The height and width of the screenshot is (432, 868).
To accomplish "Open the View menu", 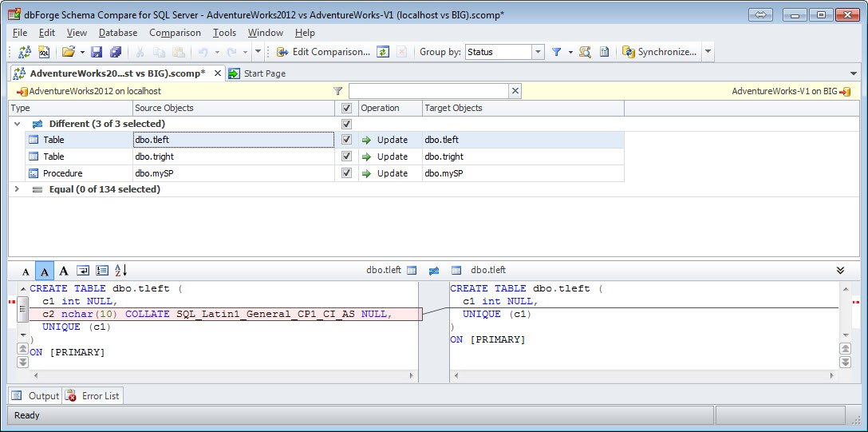I will [x=77, y=33].
